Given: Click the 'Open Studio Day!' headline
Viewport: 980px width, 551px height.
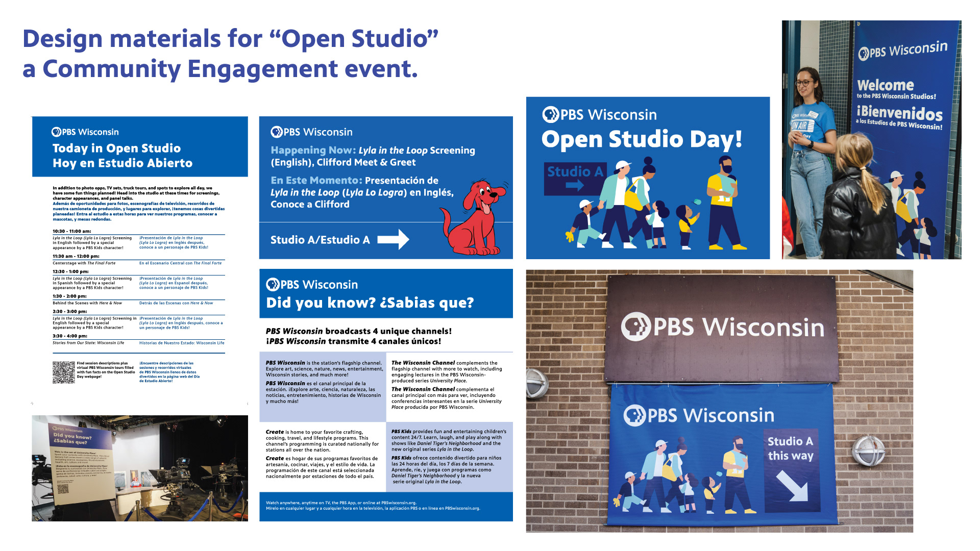Looking at the screenshot, I should (642, 139).
